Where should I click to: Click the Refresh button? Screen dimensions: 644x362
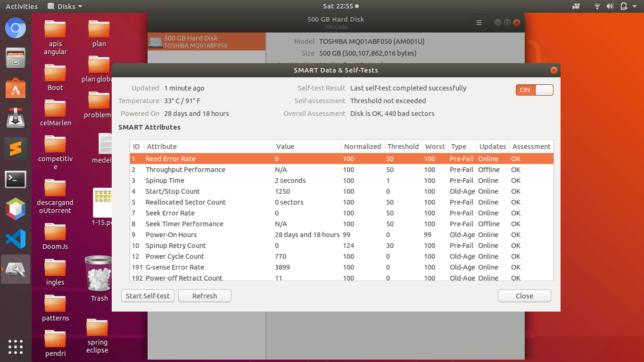pos(205,296)
